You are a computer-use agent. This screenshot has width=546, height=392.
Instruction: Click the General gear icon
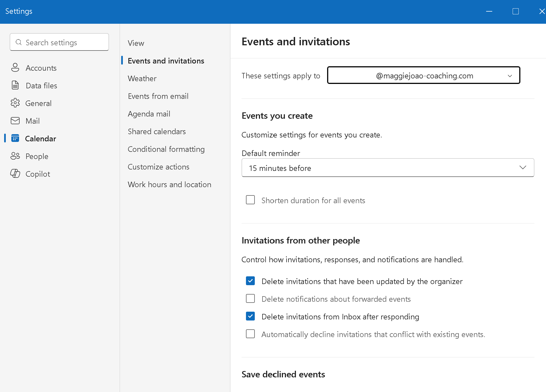15,103
